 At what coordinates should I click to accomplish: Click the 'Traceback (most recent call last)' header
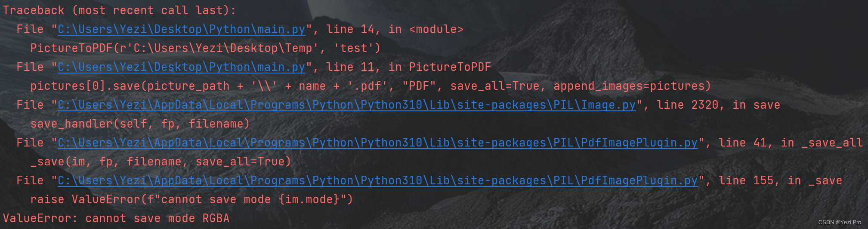119,10
